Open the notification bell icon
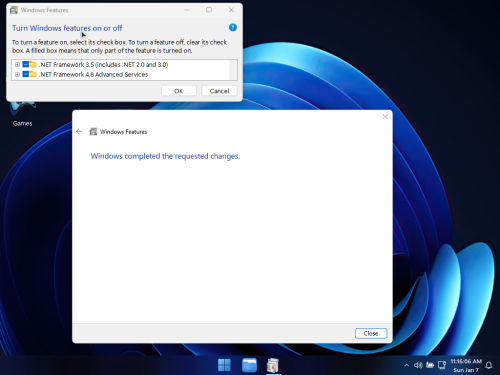 (x=489, y=365)
